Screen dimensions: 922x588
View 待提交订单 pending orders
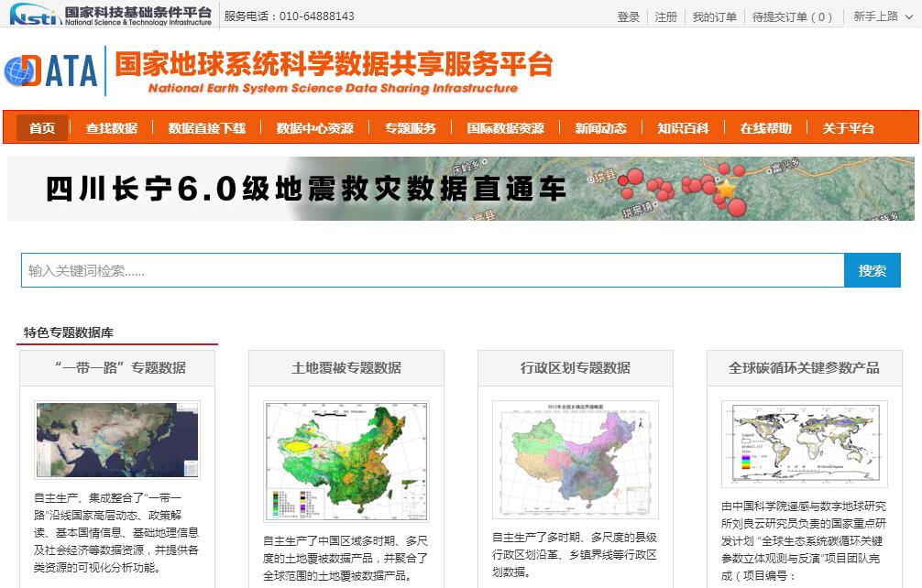[x=793, y=16]
